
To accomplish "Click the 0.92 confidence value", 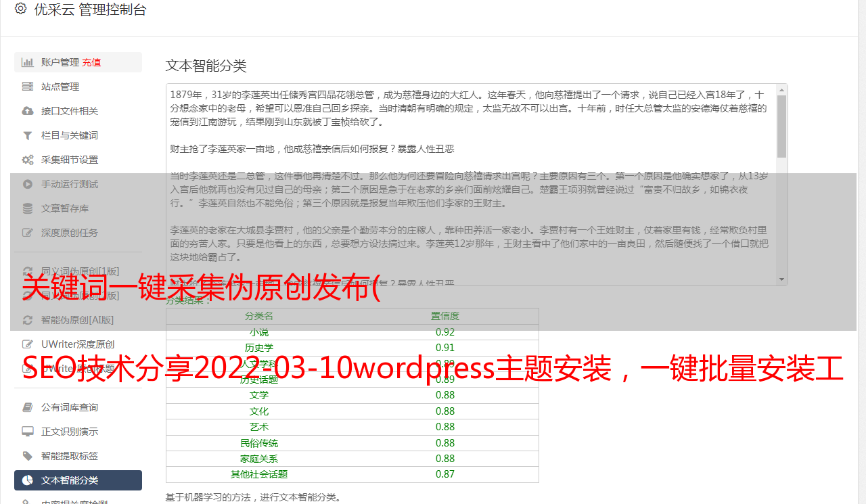I will [445, 332].
